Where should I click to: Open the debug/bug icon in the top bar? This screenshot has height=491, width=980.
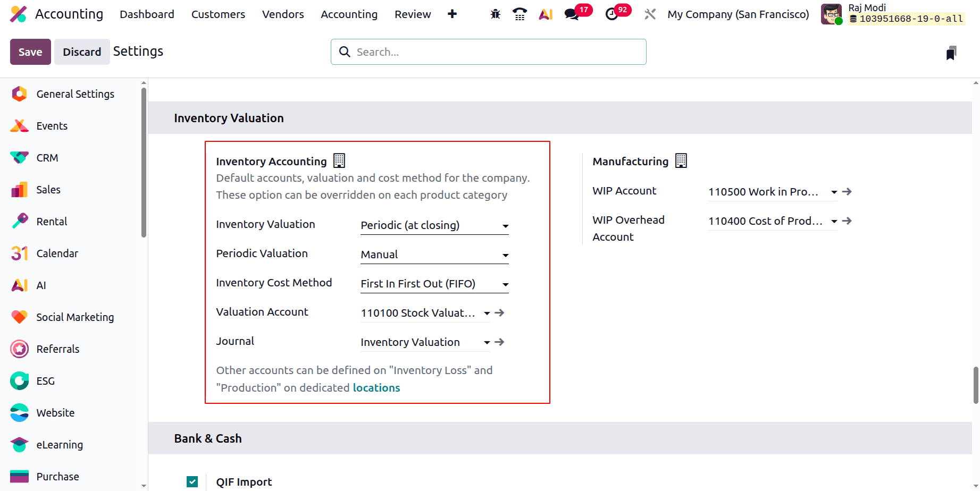pos(495,14)
